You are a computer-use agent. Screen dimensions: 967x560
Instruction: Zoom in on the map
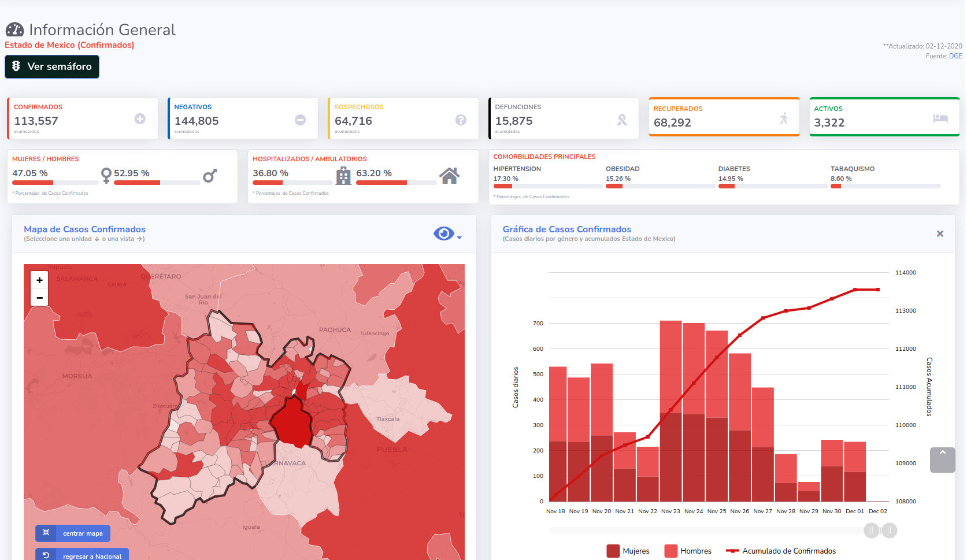tap(39, 280)
